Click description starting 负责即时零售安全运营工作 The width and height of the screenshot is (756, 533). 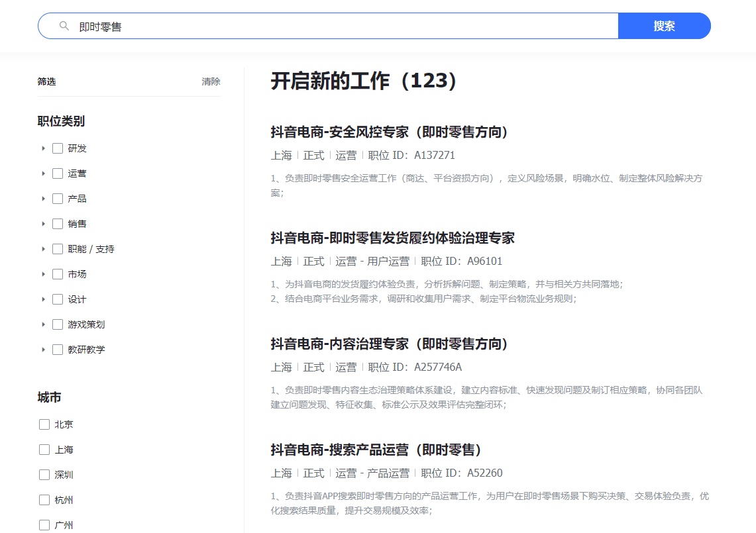tap(486, 185)
